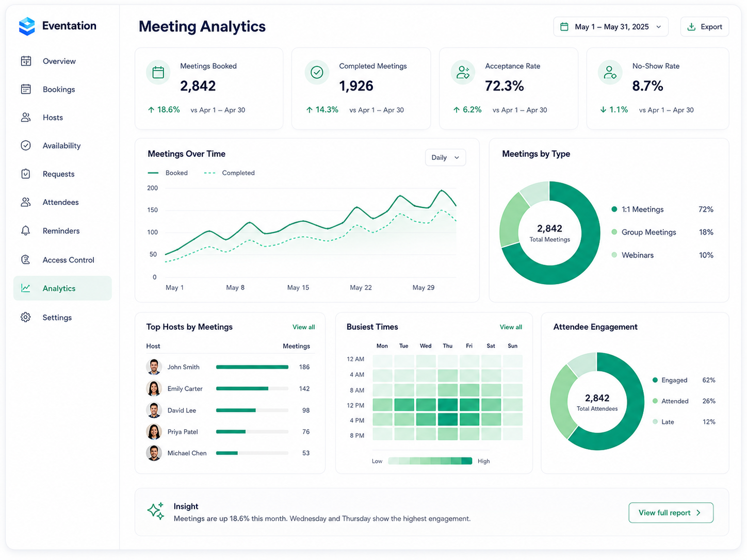The image size is (747, 560).
Task: Click the arrow in View full report
Action: click(x=699, y=513)
